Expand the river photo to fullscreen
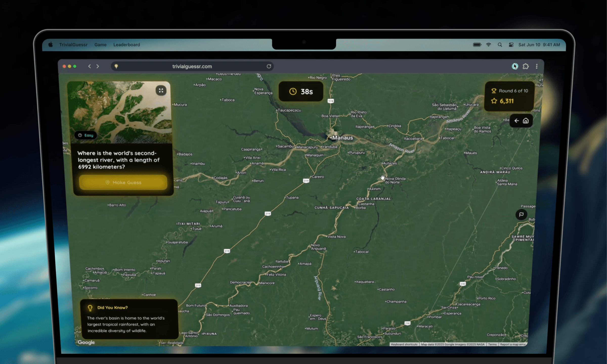Screen dimensions: 607x364 pos(161,90)
